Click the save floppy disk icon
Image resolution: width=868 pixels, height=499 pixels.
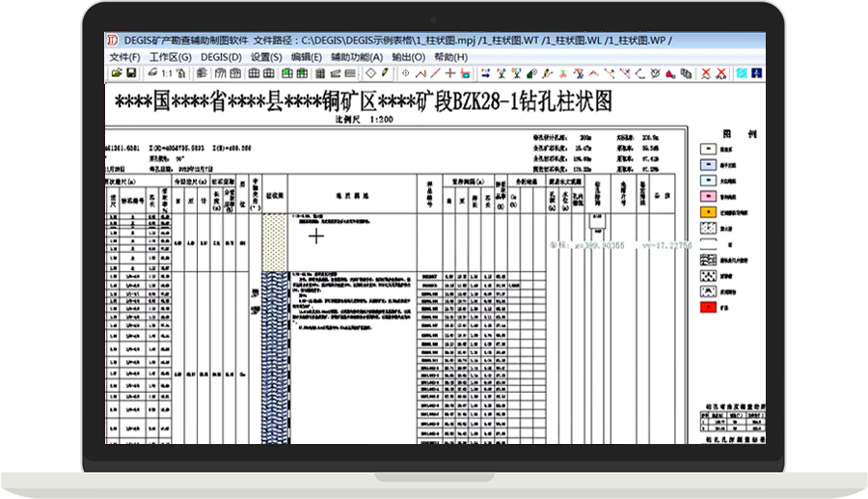pyautogui.click(x=131, y=73)
